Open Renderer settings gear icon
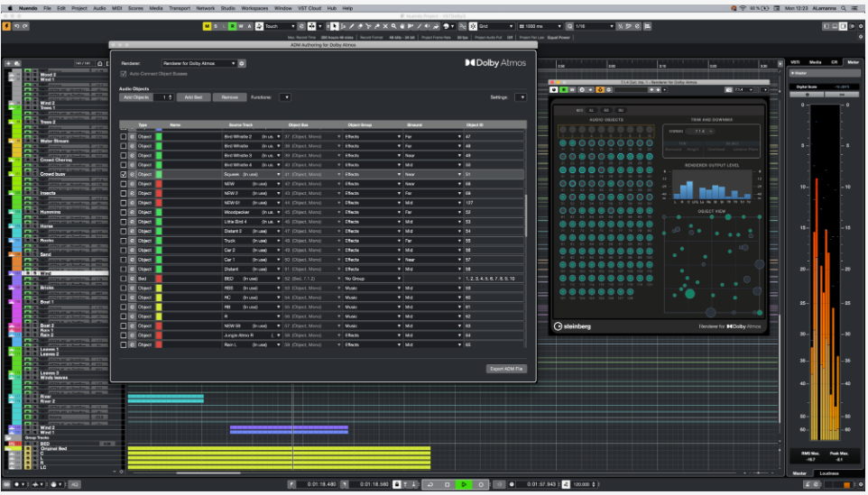The image size is (868, 495). 242,64
